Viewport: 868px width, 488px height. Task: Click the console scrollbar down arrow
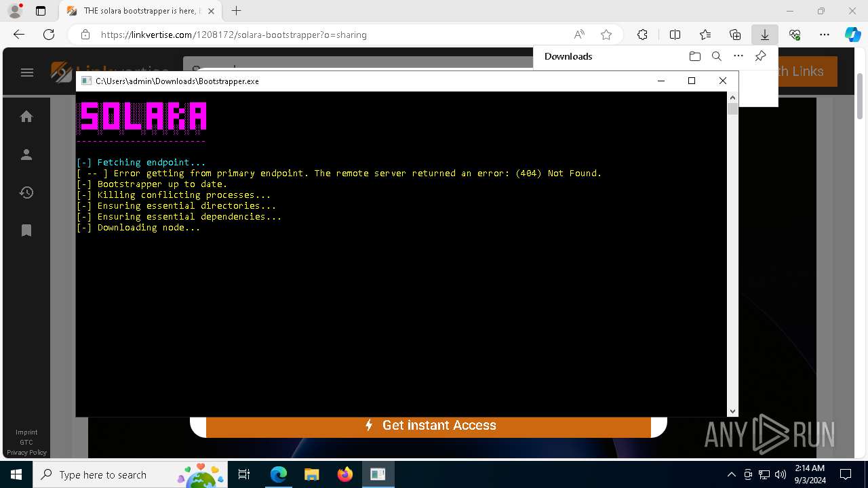click(x=732, y=411)
